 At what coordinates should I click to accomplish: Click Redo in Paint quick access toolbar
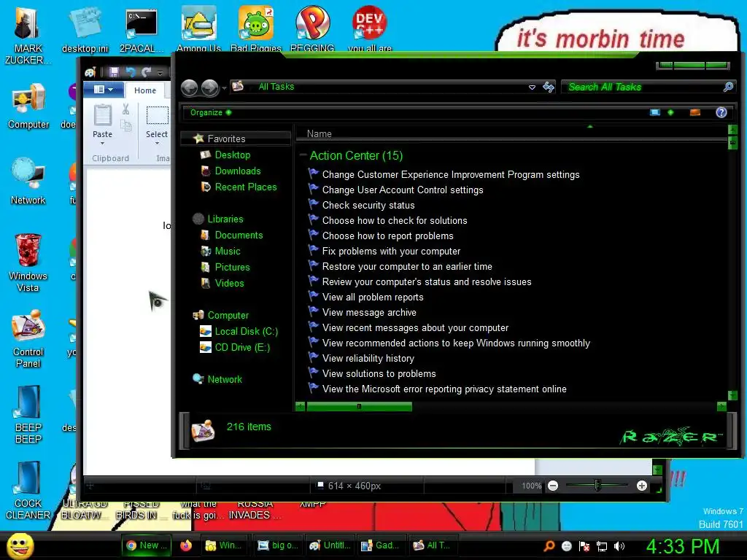pos(146,72)
